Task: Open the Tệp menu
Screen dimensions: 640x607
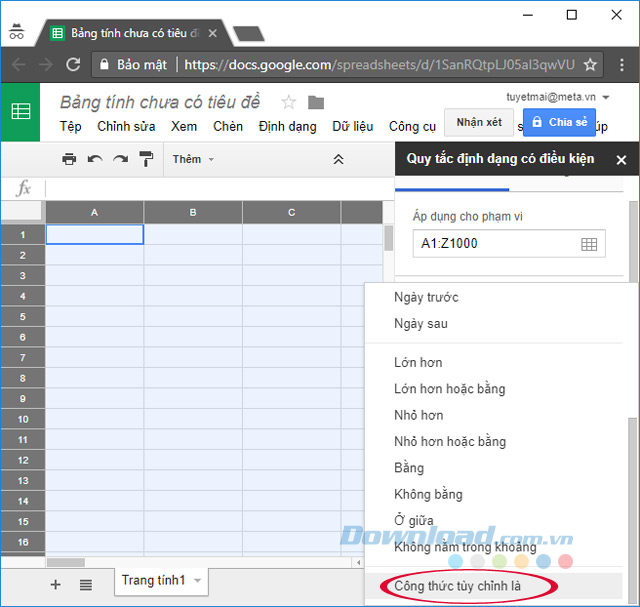Action: [71, 127]
